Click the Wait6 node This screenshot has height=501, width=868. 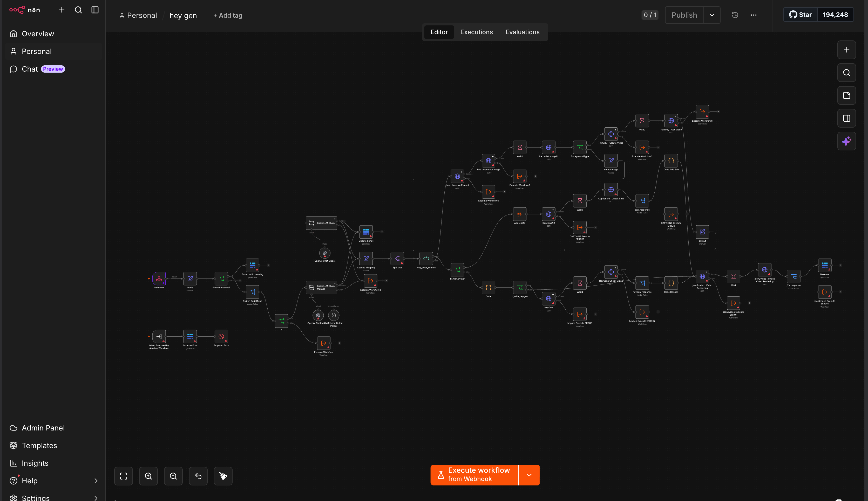point(580,201)
